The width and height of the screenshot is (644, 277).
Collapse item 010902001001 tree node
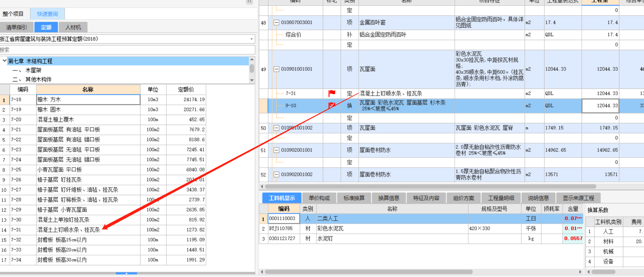tap(276, 150)
